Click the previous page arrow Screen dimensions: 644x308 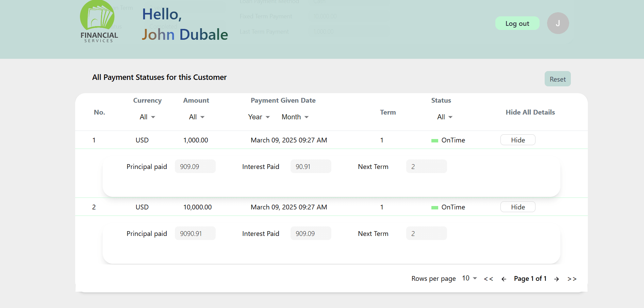point(504,279)
